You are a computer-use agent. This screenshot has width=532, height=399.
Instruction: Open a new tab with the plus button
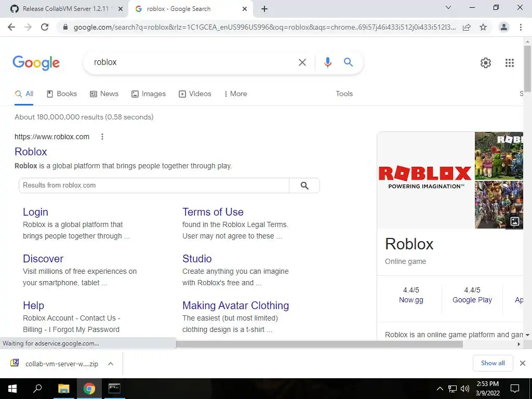point(264,9)
